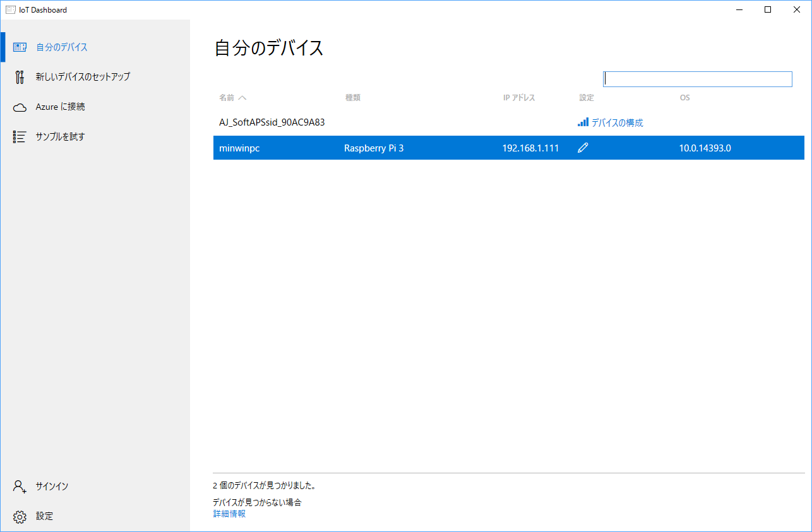The image size is (812, 532).
Task: Click the pencil edit icon for minwinpc
Action: pyautogui.click(x=583, y=148)
